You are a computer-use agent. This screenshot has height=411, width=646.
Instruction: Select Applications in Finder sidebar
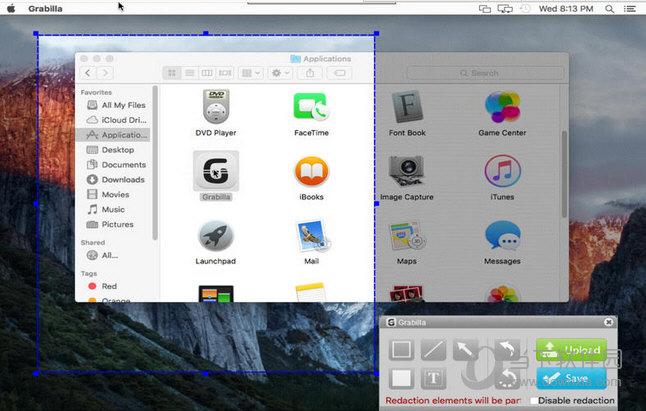[113, 135]
